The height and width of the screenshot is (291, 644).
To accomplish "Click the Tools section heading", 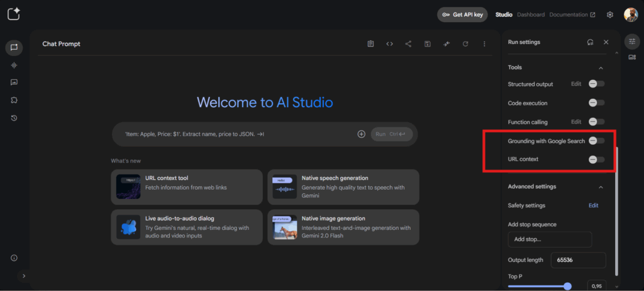I will [515, 67].
